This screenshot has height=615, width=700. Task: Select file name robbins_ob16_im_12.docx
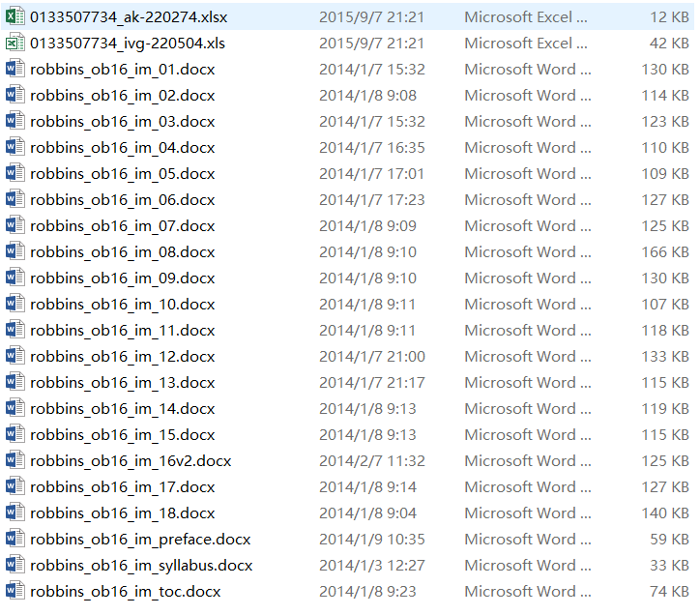click(123, 357)
